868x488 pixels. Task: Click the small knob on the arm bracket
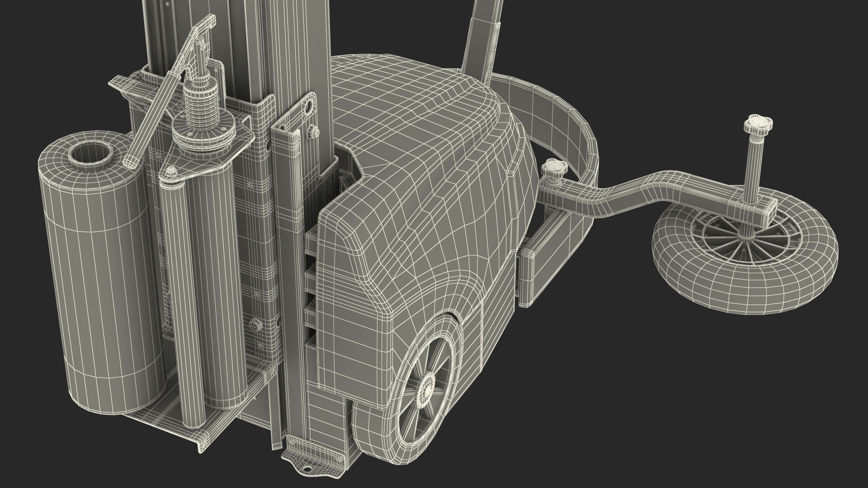(x=554, y=169)
